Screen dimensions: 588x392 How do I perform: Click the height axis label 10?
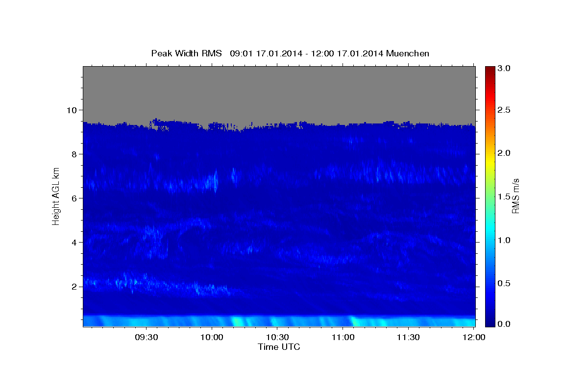tap(73, 110)
